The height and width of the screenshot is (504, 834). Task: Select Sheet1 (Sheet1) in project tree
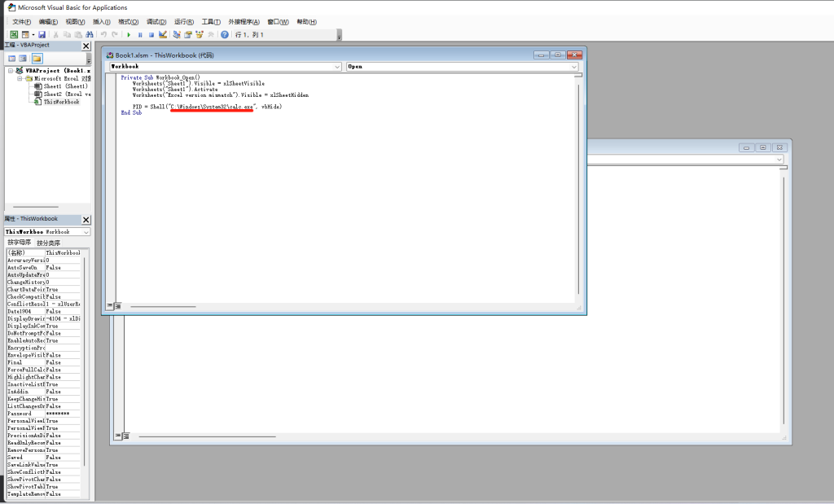tap(65, 86)
